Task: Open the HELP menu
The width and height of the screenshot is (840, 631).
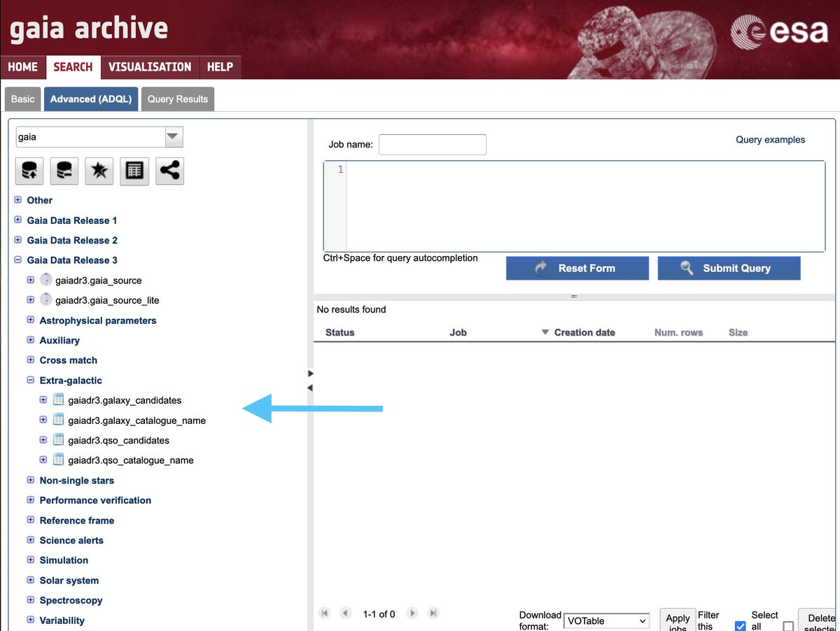Action: pyautogui.click(x=220, y=67)
